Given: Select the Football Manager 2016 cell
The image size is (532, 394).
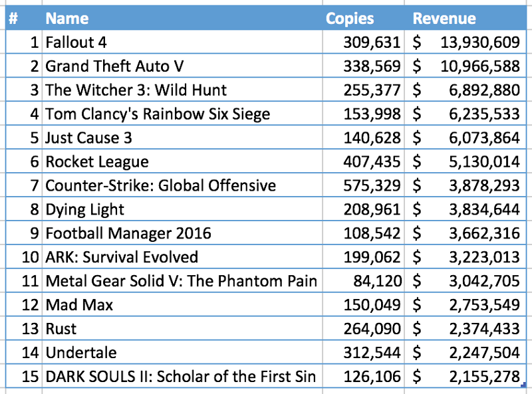Looking at the screenshot, I should [182, 233].
